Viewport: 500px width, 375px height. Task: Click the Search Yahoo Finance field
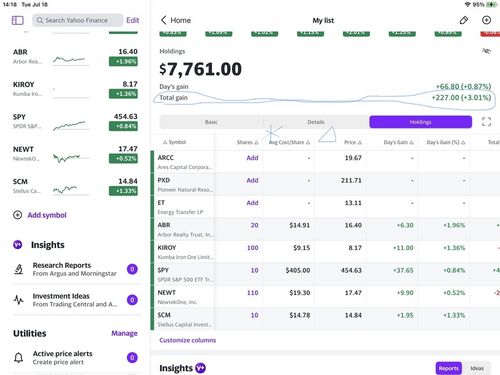tap(78, 20)
